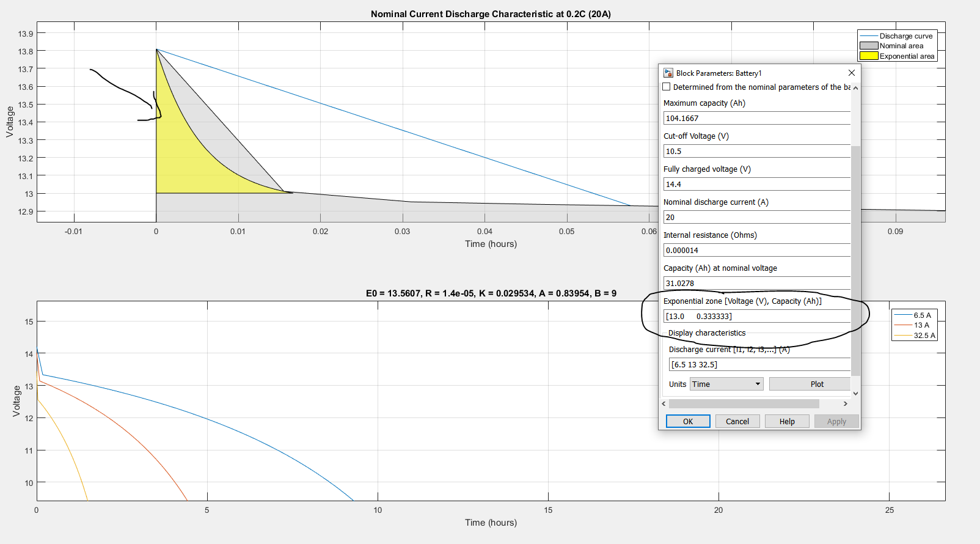Edit the Cut-off Voltage field
The image size is (980, 544).
757,151
